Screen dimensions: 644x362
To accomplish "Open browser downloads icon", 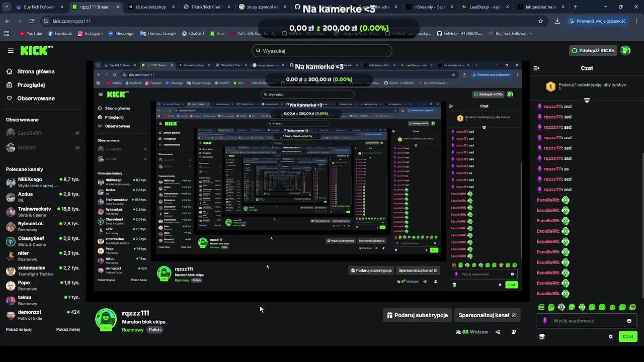I will pyautogui.click(x=557, y=21).
